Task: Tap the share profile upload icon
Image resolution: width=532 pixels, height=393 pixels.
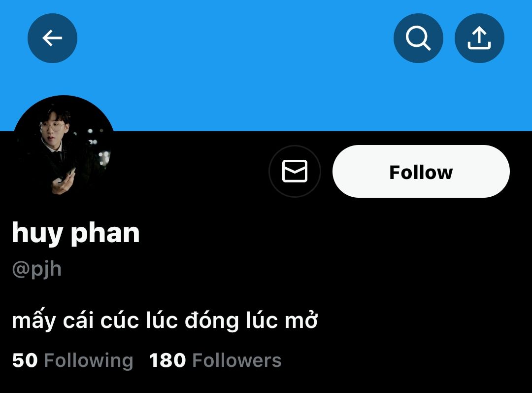Action: point(479,38)
